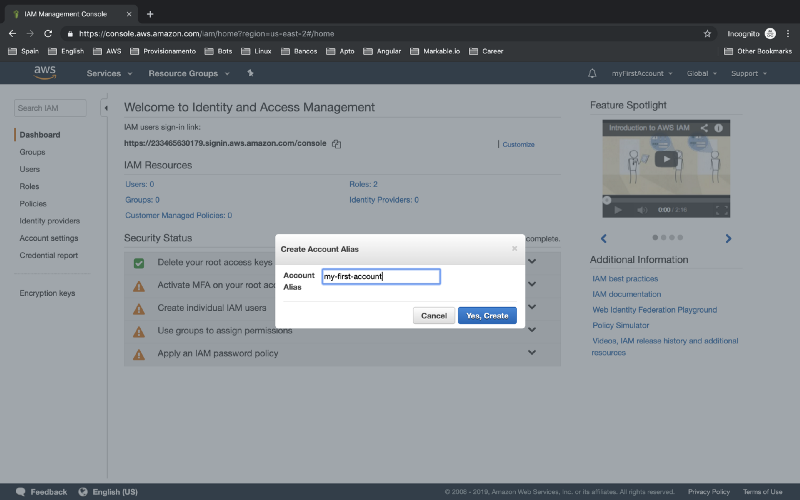The width and height of the screenshot is (800, 500).
Task: Open the myFirstAccount account menu
Action: coord(642,73)
